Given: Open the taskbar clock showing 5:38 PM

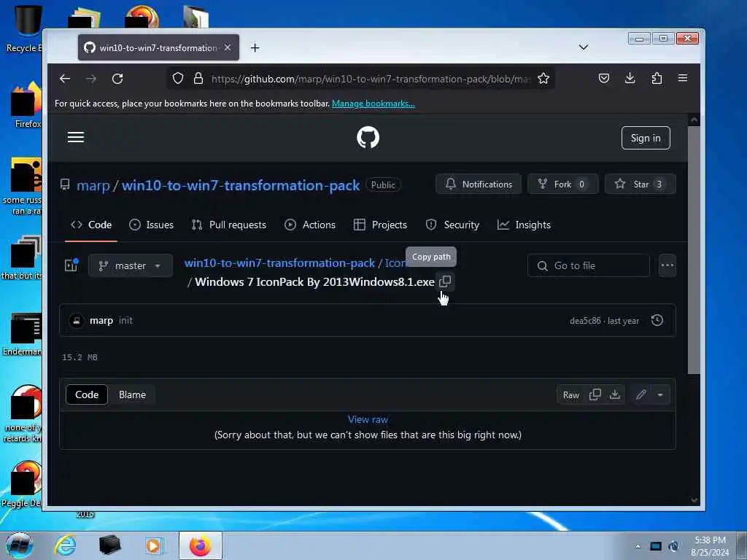Looking at the screenshot, I should click(710, 546).
